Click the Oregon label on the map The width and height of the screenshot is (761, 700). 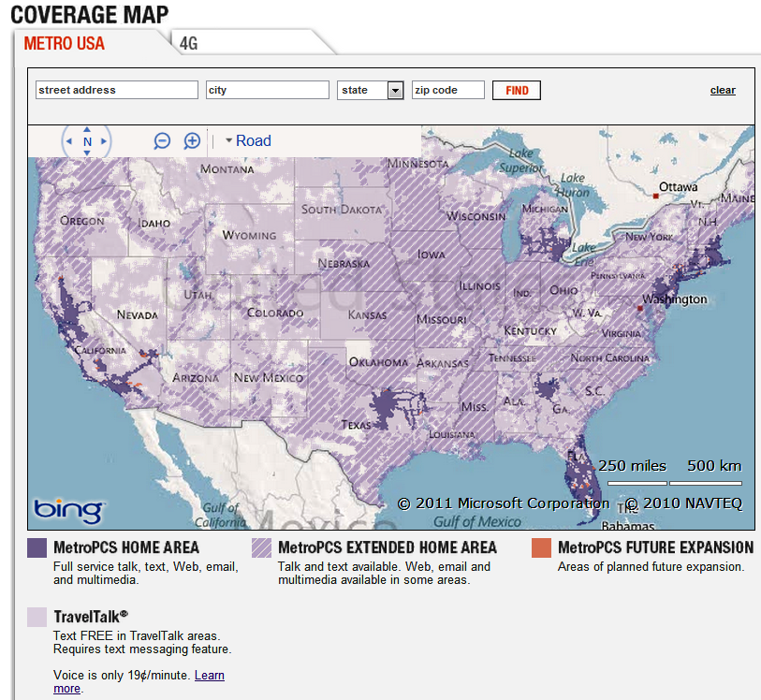coord(82,221)
